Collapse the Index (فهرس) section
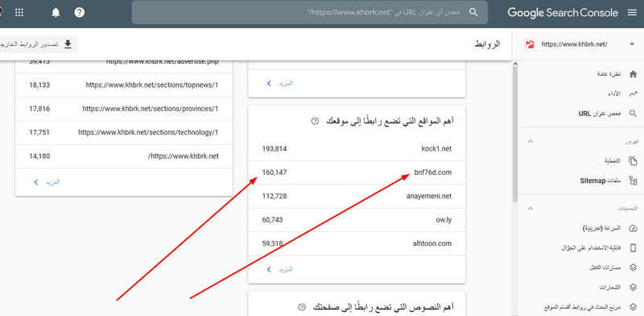 pyautogui.click(x=530, y=141)
